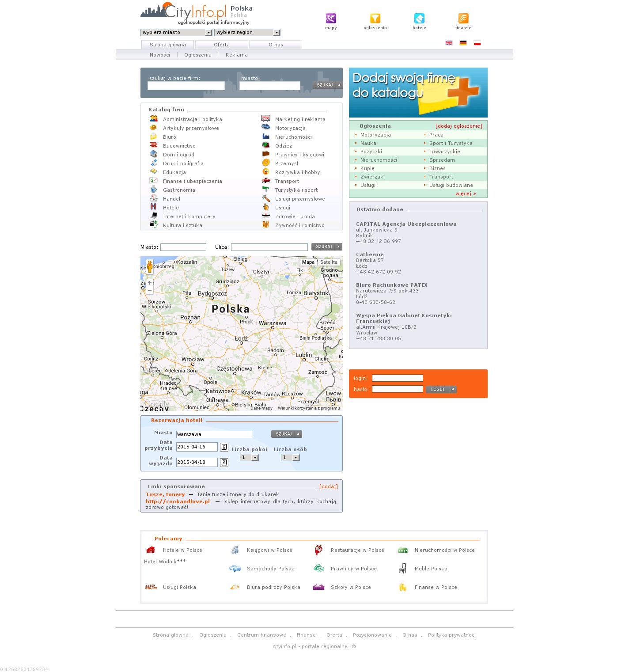Open Reklama submenu item
Viewport: 629px width, 672px height.
pyautogui.click(x=237, y=55)
